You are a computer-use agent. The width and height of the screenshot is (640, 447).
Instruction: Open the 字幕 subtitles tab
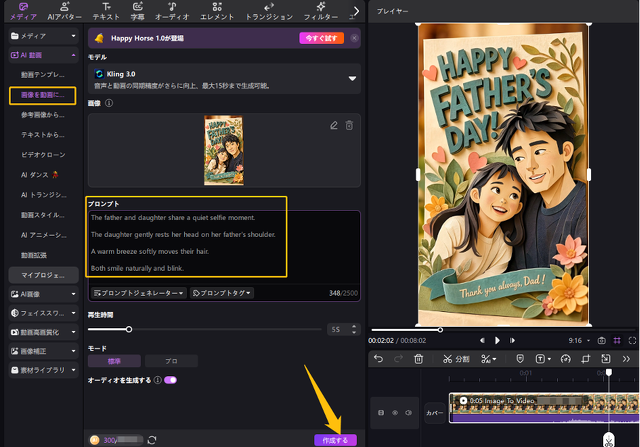(x=138, y=11)
